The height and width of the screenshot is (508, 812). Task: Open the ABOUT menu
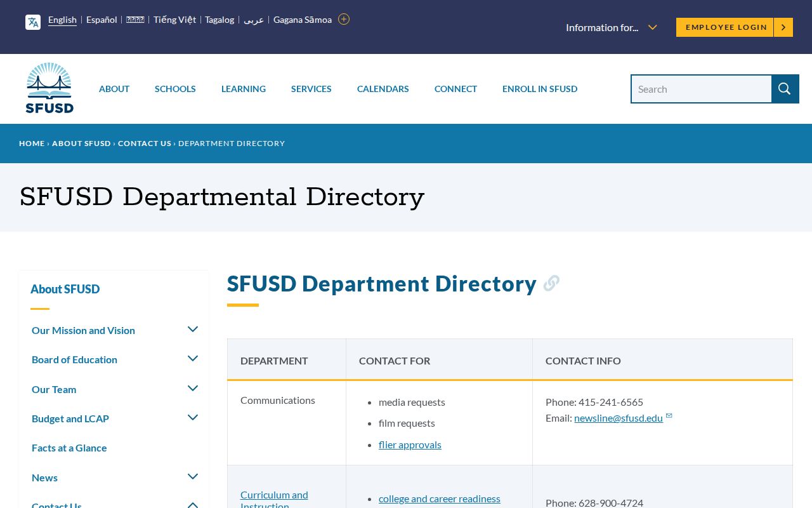pyautogui.click(x=114, y=89)
